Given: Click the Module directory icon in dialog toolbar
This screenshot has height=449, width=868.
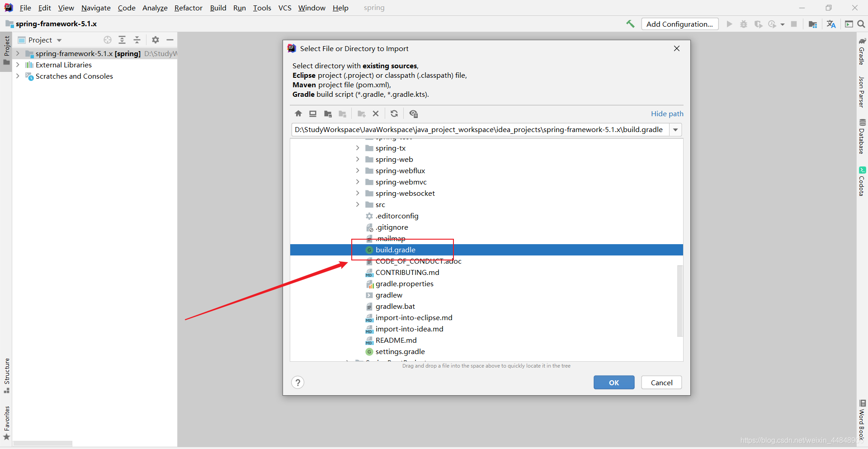Looking at the screenshot, I should pos(343,113).
